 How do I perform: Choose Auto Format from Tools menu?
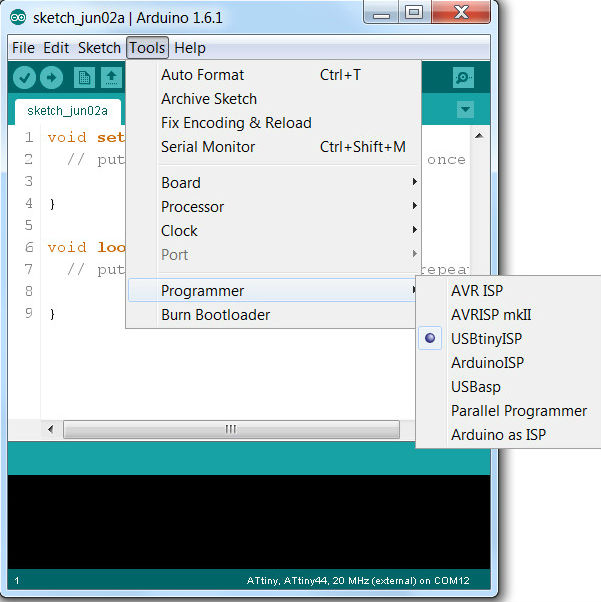coord(273,75)
